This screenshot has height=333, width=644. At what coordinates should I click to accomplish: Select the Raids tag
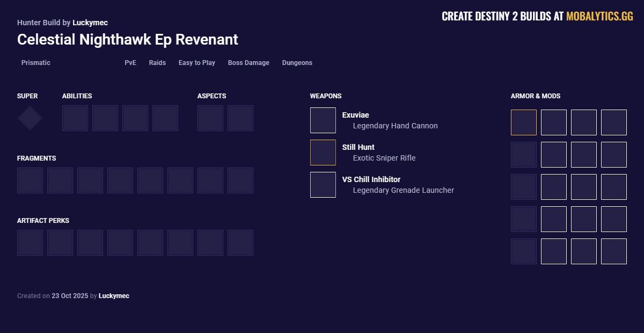click(157, 63)
